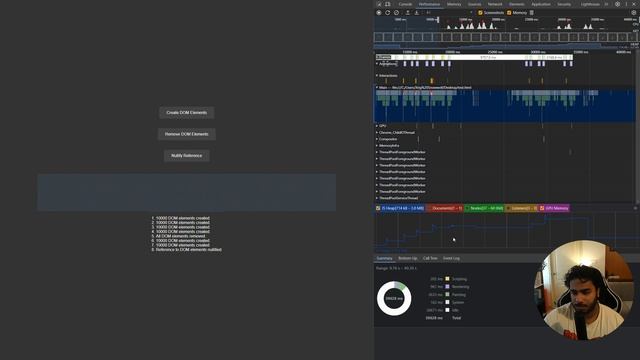
Task: Open the Call Tree tab
Action: [x=430, y=258]
